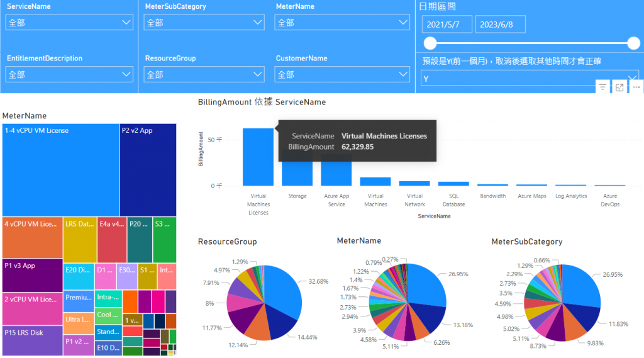Select the Intra-... treemap tile
This screenshot has height=358, width=644.
coord(108,299)
